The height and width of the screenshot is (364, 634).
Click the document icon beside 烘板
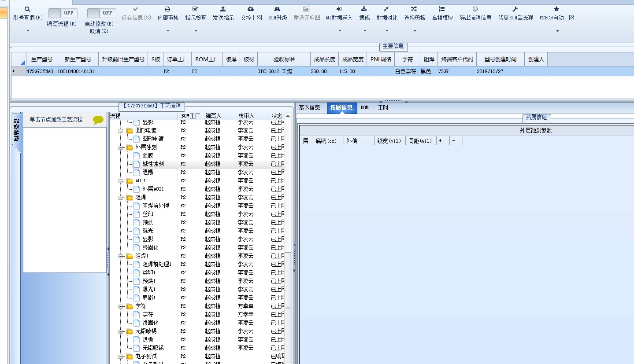point(137,340)
